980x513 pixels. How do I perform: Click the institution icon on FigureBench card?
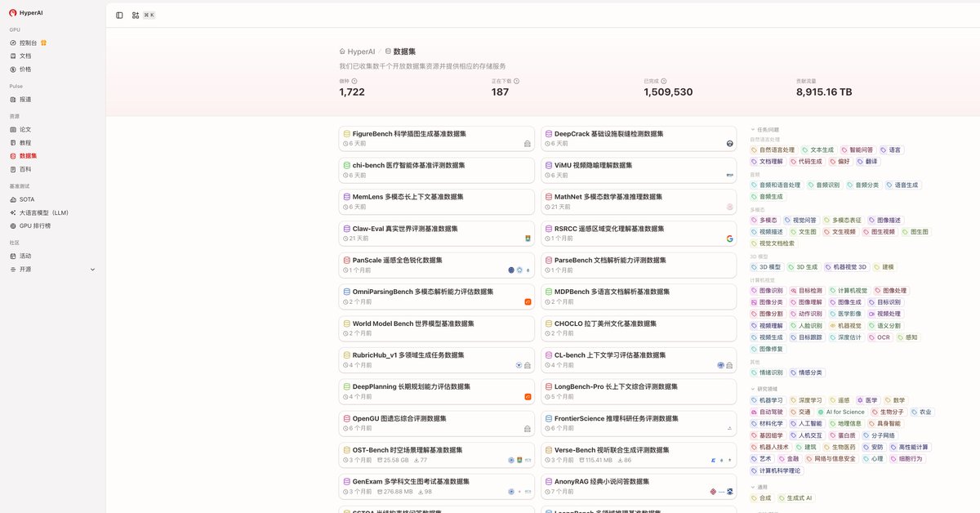click(528, 144)
